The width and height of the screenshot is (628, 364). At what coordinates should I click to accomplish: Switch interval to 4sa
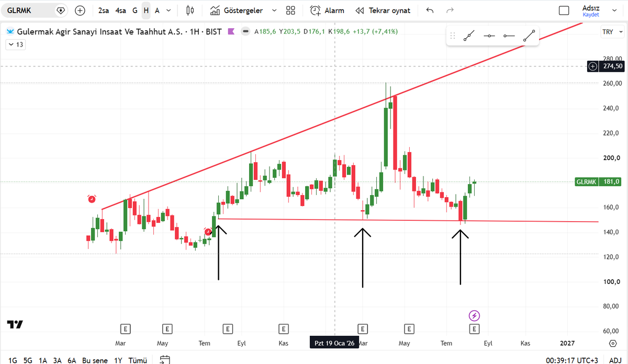[121, 10]
